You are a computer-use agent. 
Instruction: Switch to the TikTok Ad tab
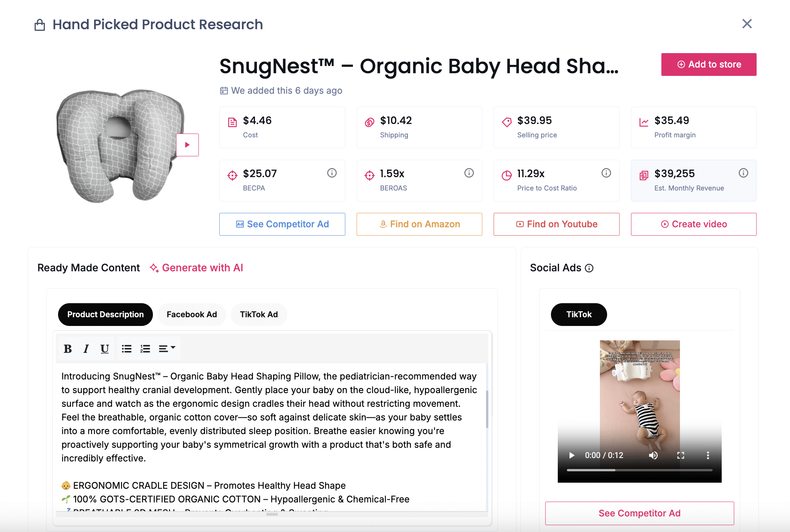point(259,315)
